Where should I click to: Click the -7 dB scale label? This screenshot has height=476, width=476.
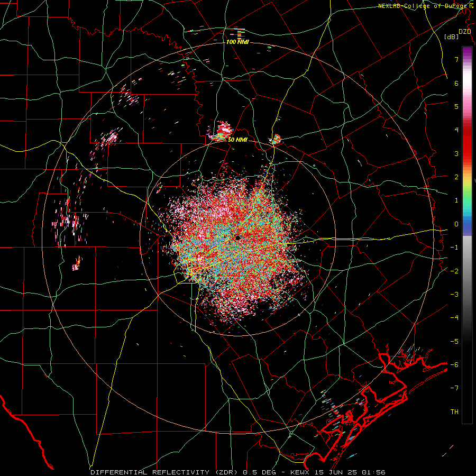[454, 388]
